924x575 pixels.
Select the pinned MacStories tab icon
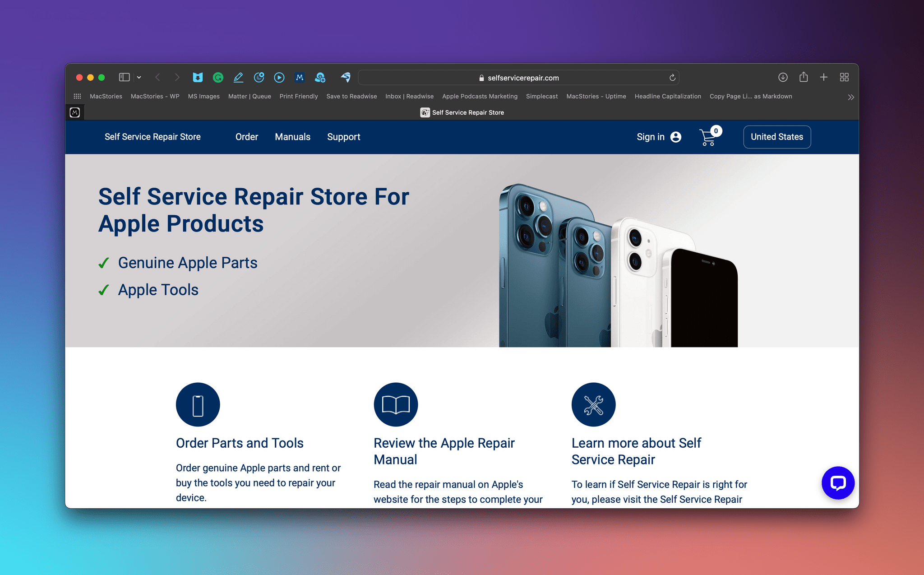pos(75,112)
